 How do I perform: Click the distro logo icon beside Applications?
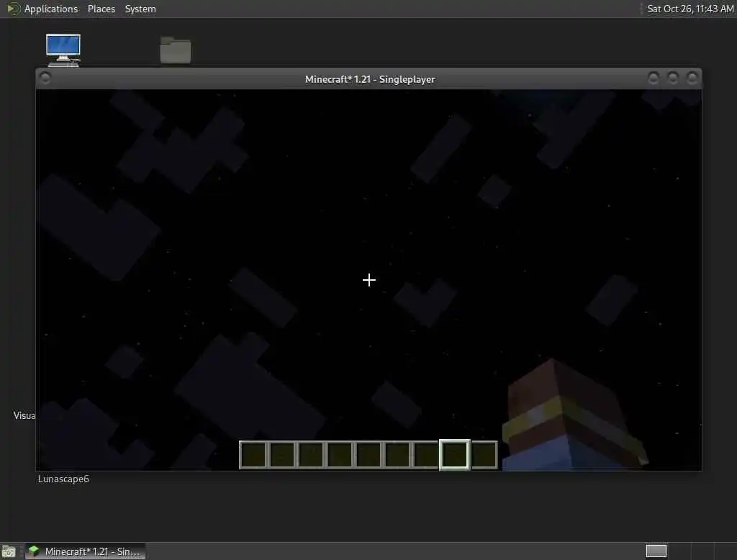[x=13, y=9]
